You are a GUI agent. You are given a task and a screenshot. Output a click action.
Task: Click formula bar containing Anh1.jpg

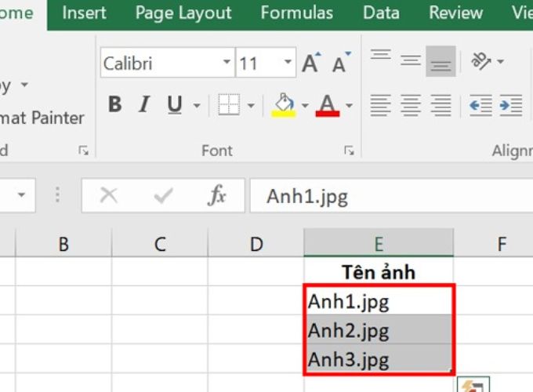[391, 196]
